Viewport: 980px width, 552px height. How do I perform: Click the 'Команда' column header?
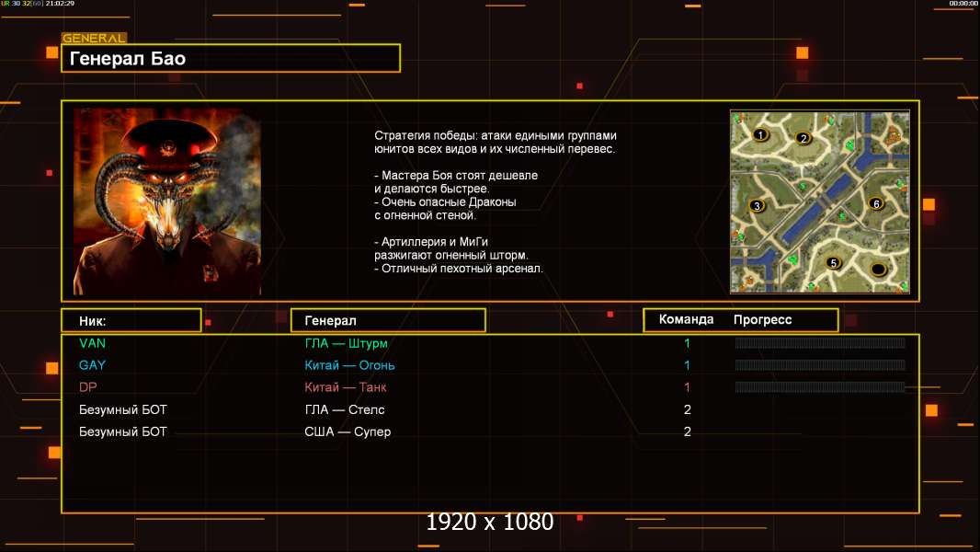686,319
